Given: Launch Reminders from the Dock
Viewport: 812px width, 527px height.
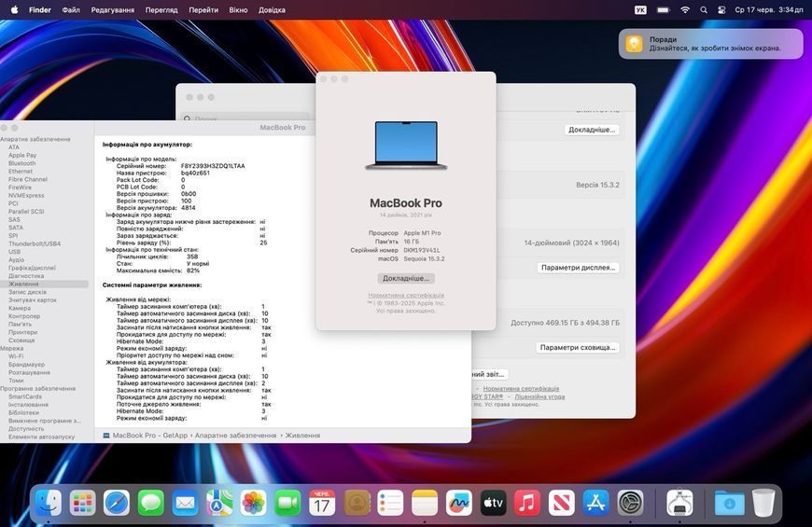Looking at the screenshot, I should tap(390, 502).
